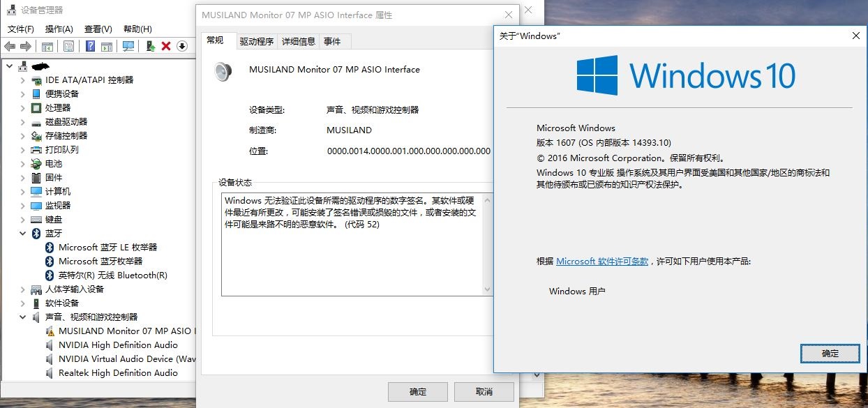Update driver software via green arrow toolbar icon
This screenshot has width=868, height=408.
tap(150, 46)
